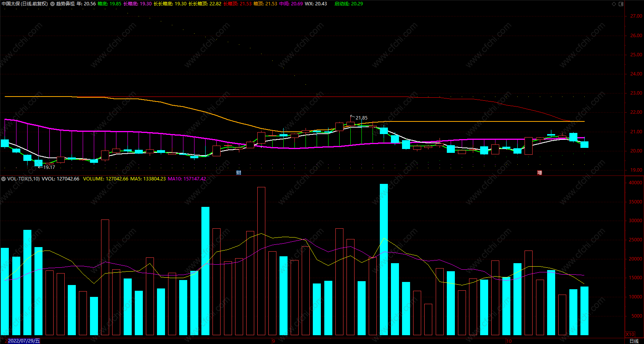Viewport: 644px width, 344px height.
Task: Click the 21.85 high price annotation
Action: 361,118
